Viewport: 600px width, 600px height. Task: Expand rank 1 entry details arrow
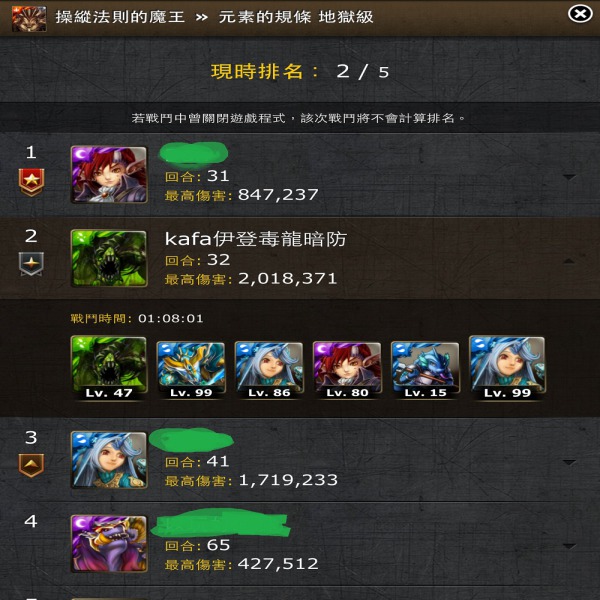click(569, 177)
